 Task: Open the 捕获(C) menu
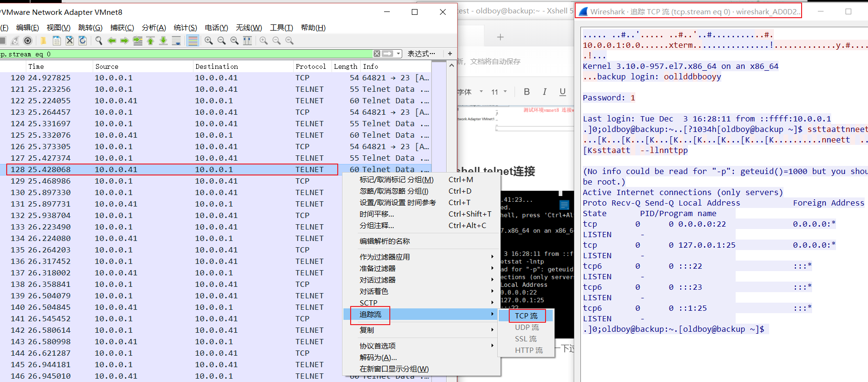(x=122, y=28)
